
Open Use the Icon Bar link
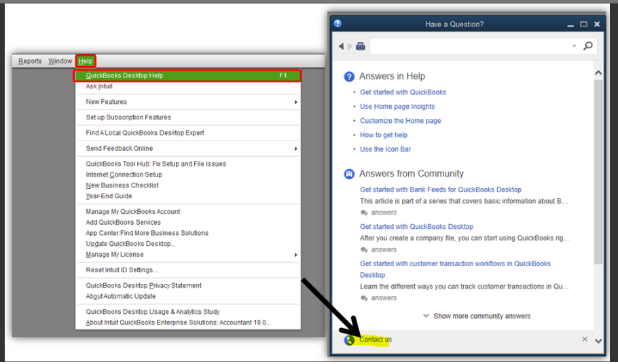click(386, 149)
